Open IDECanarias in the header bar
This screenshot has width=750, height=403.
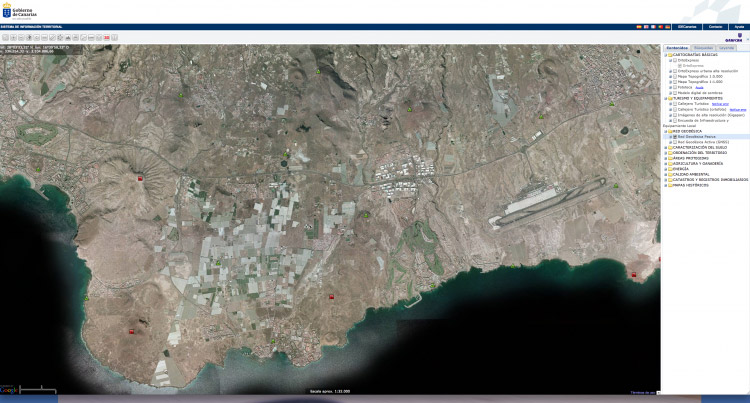[687, 27]
